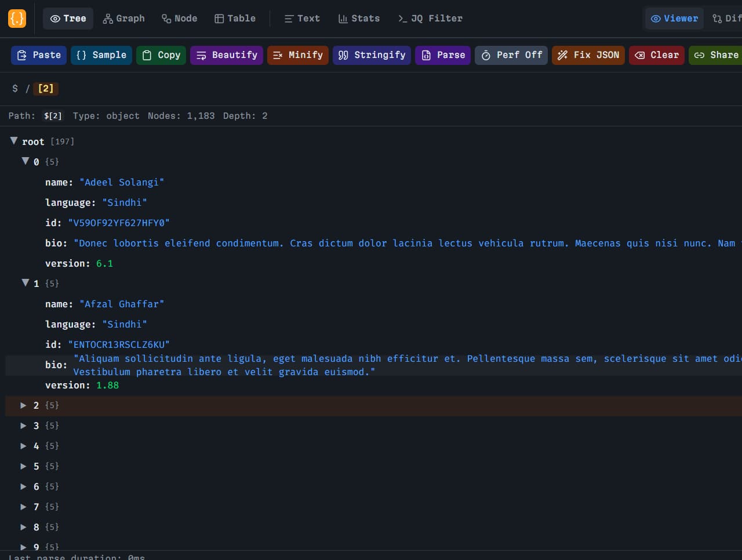Clear the JSON editor
The image size is (742, 560).
pyautogui.click(x=657, y=55)
